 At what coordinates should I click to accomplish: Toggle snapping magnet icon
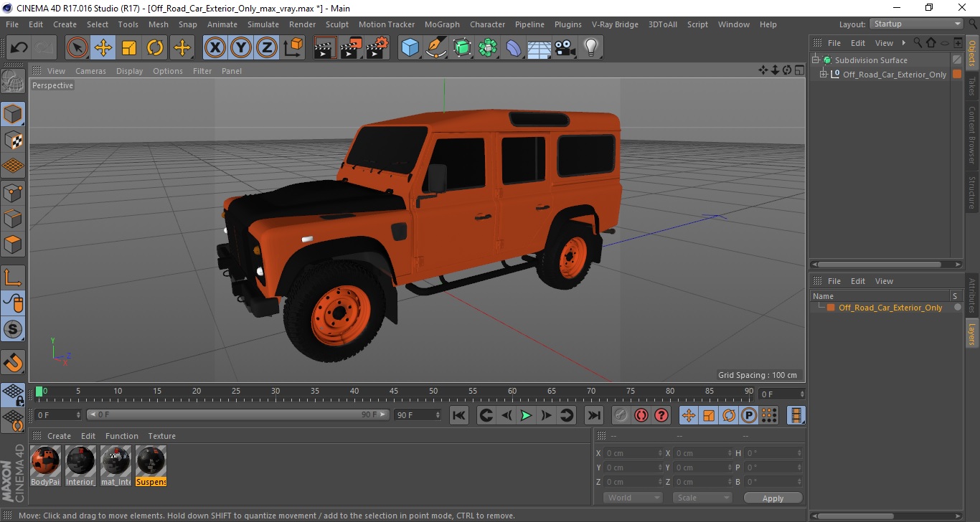tap(13, 362)
